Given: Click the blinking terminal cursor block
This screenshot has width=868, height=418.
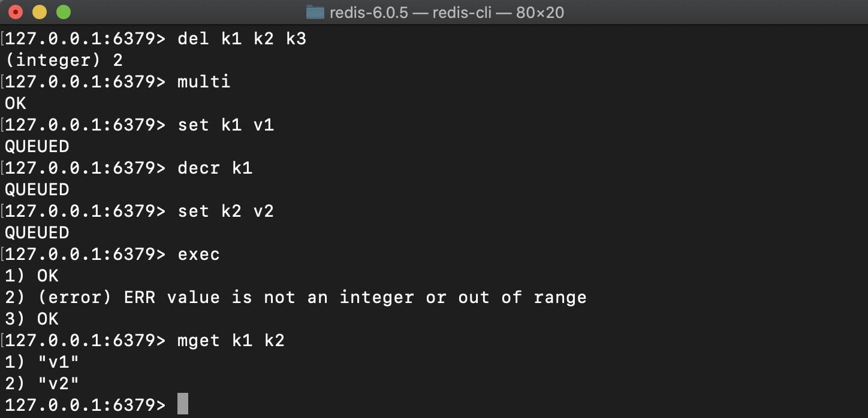Looking at the screenshot, I should [x=183, y=404].
